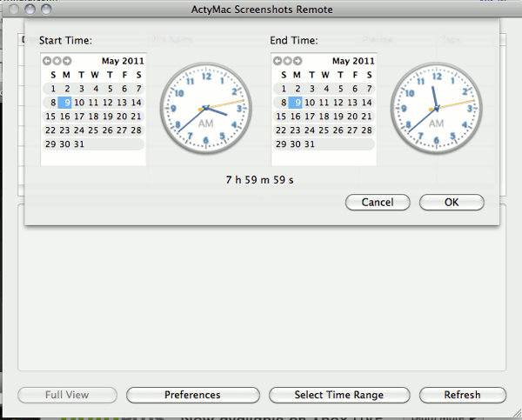The image size is (522, 420).
Task: Pick May 29 in End Time calendar
Action: click(x=281, y=144)
